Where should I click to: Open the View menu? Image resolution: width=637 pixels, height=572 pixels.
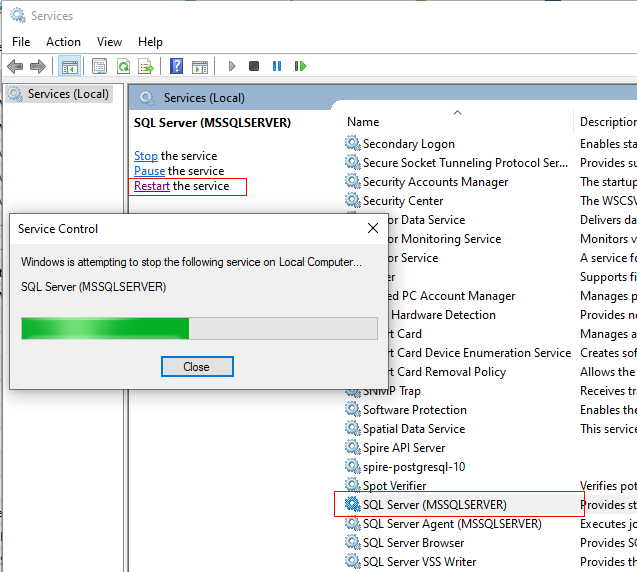click(109, 42)
